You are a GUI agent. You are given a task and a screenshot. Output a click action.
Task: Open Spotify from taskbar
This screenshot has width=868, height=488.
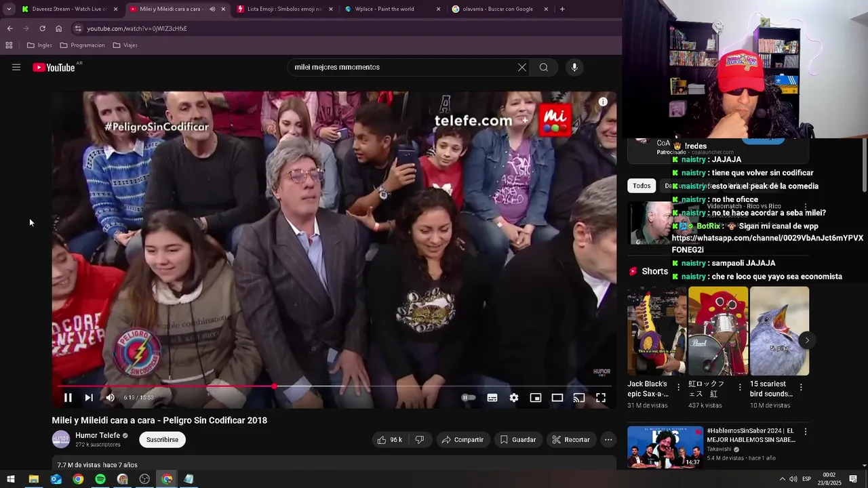click(x=100, y=479)
